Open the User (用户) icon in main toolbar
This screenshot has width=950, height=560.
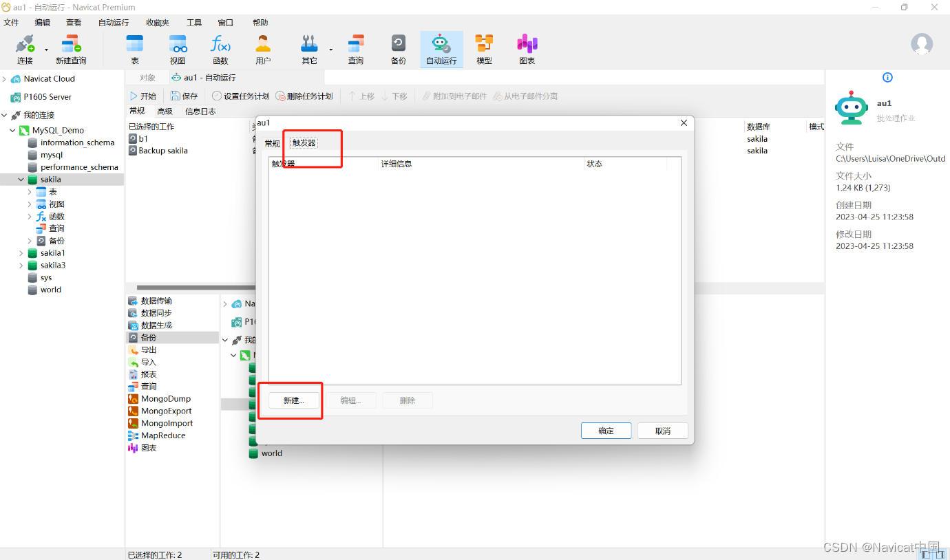[263, 44]
